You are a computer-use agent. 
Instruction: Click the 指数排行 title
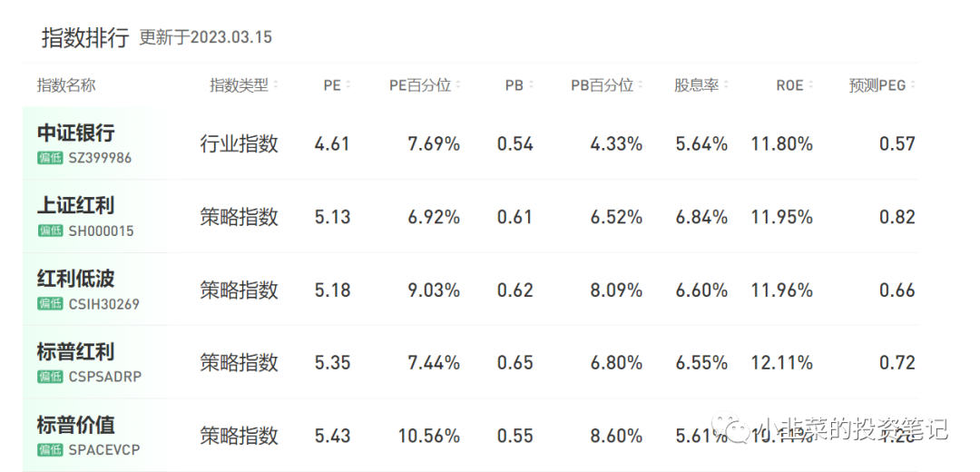coord(85,37)
